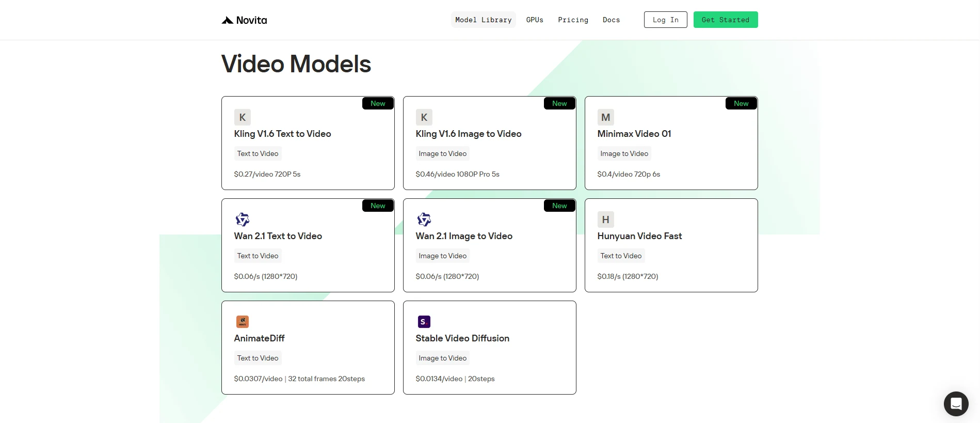This screenshot has height=423, width=980.
Task: Click the $0.0134/video | 20steps price
Action: coord(455,379)
